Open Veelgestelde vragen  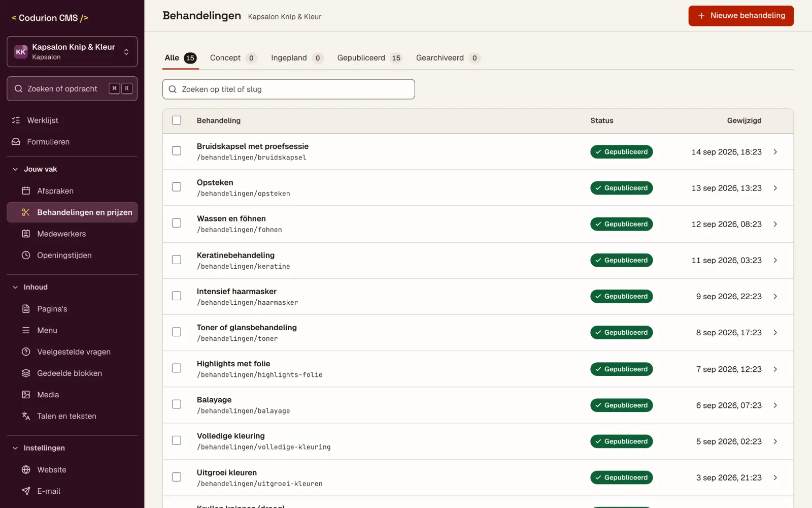click(72, 352)
